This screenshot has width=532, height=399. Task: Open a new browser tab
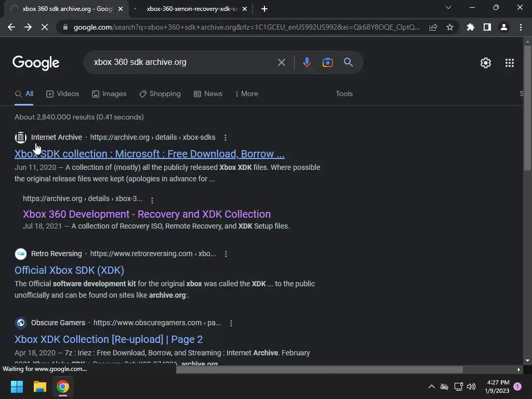tap(264, 9)
